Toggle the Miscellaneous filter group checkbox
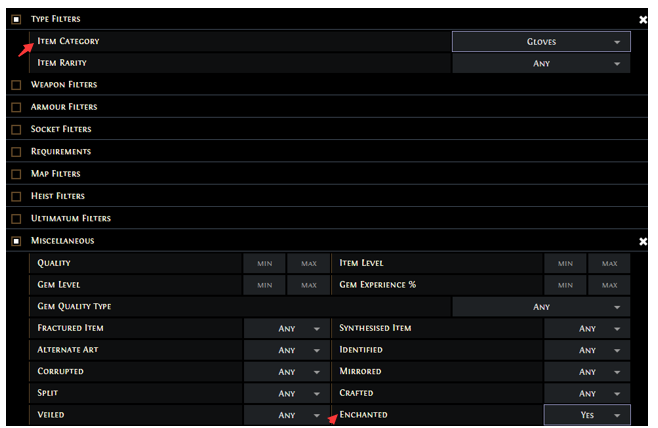Screen dimensions: 658x428 [x=16, y=241]
